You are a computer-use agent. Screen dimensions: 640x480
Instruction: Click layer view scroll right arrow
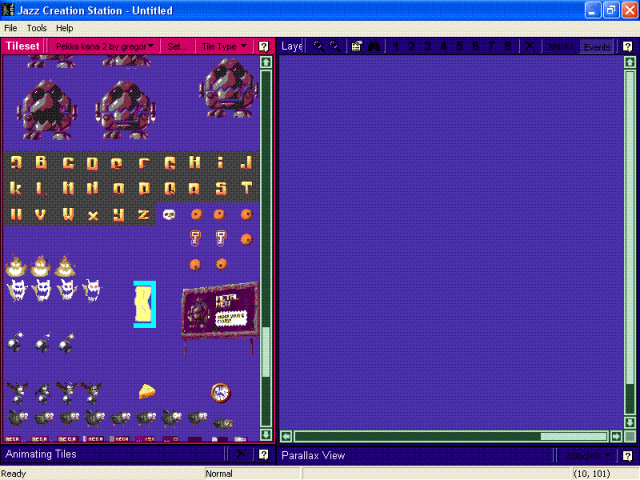[616, 436]
